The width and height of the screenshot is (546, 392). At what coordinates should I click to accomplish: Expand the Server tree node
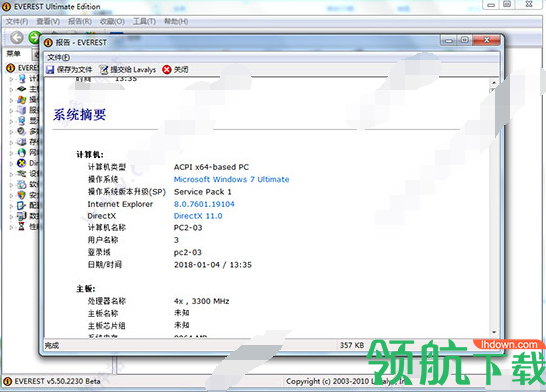click(11, 111)
